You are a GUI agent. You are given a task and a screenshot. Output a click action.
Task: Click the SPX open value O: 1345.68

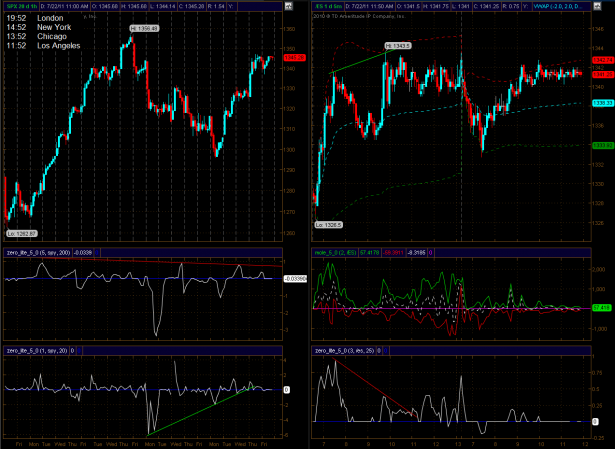105,6
